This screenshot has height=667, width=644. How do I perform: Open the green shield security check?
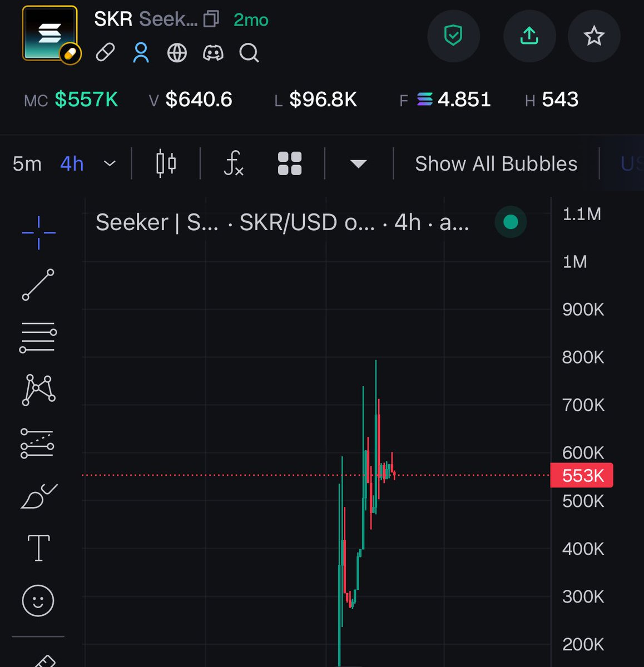[x=453, y=36]
